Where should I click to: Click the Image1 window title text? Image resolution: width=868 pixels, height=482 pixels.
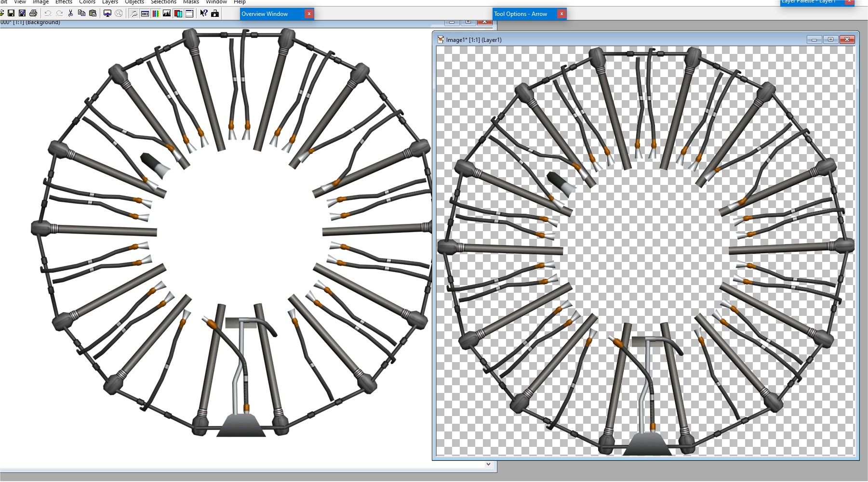pyautogui.click(x=474, y=40)
